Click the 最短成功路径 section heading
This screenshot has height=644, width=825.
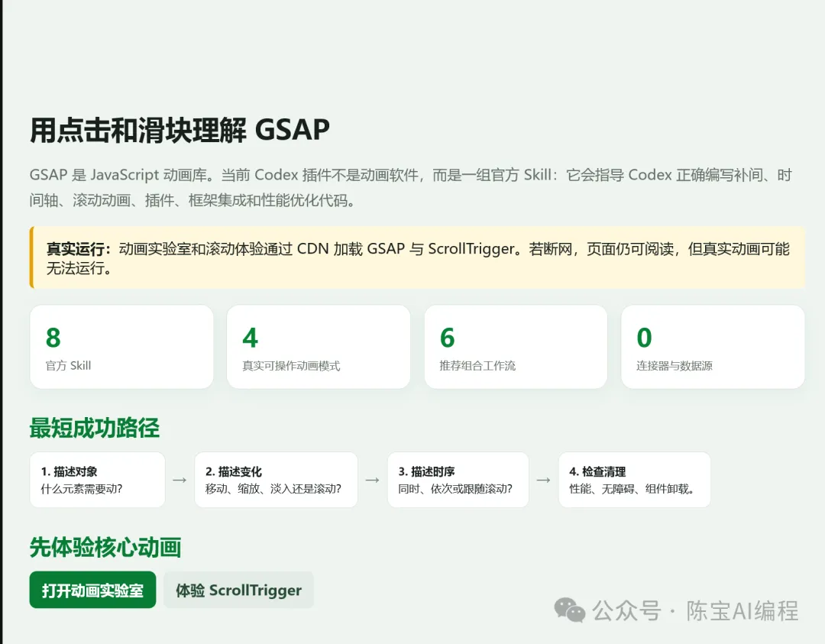pyautogui.click(x=95, y=428)
